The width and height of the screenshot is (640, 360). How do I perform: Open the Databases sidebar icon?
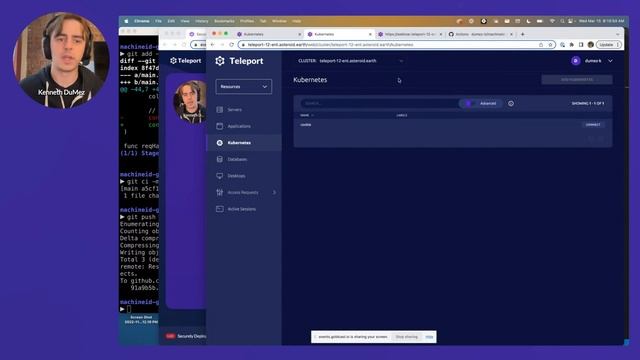coord(220,159)
